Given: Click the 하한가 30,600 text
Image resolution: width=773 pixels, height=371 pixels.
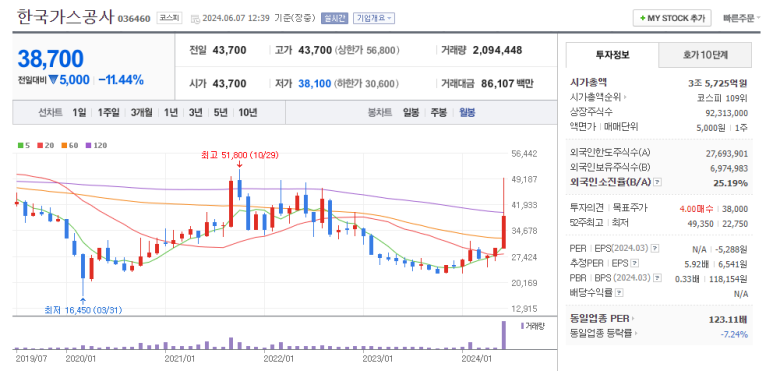Looking at the screenshot, I should pos(366,84).
